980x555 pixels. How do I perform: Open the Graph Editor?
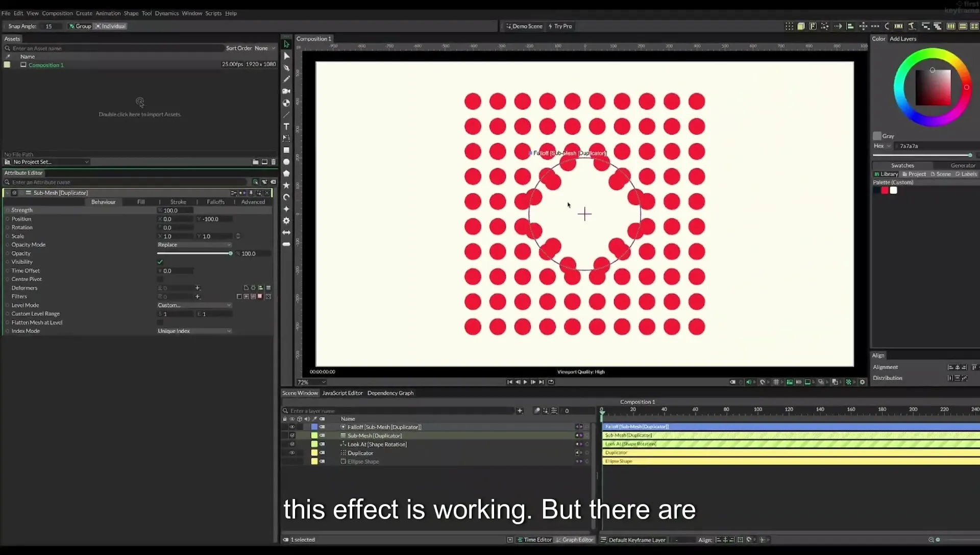point(575,540)
